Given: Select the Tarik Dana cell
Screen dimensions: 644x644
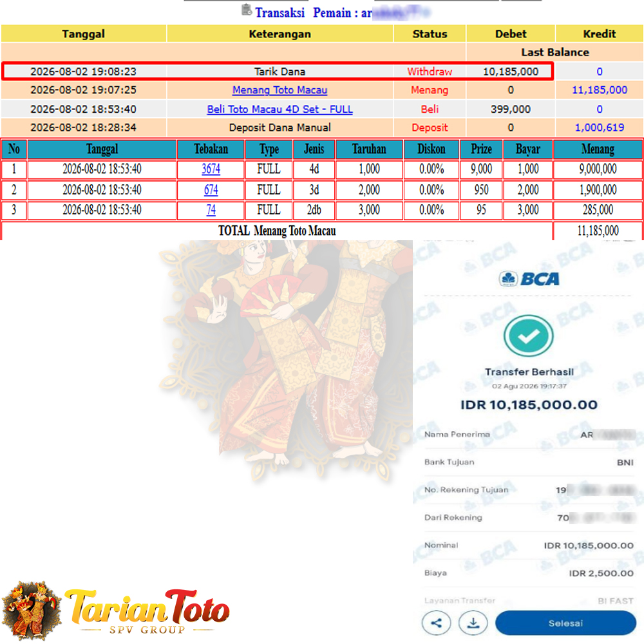Looking at the screenshot, I should [279, 71].
